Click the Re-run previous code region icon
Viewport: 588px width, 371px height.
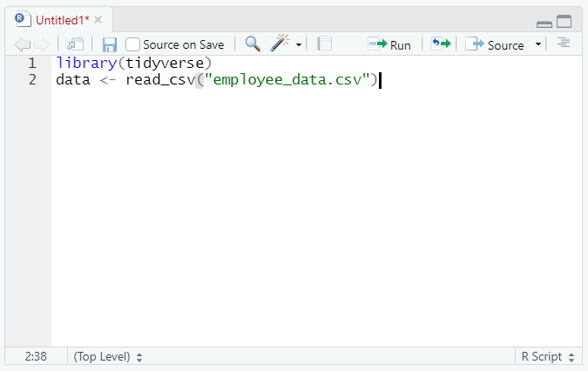pyautogui.click(x=441, y=44)
